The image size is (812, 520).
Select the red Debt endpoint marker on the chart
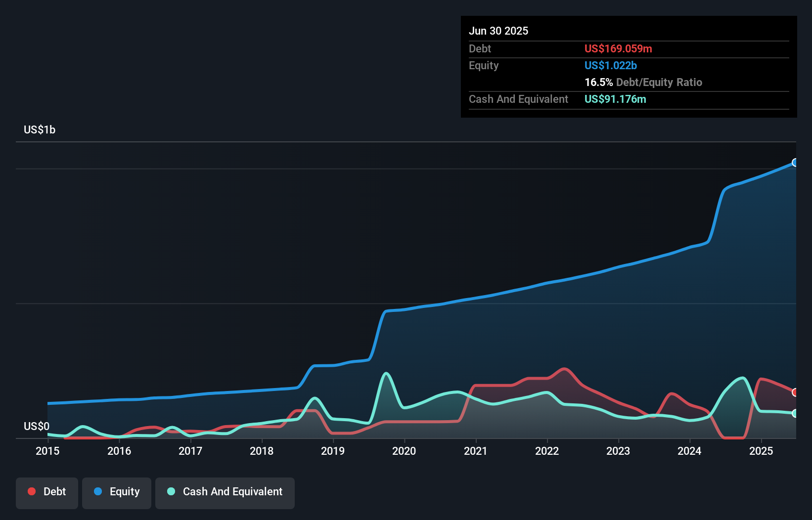[x=795, y=392]
